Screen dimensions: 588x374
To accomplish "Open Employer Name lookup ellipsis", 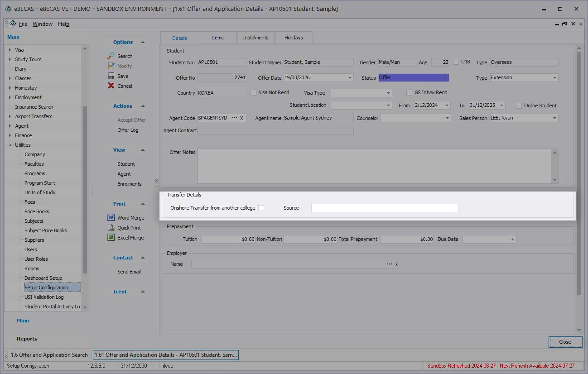I will pos(389,264).
